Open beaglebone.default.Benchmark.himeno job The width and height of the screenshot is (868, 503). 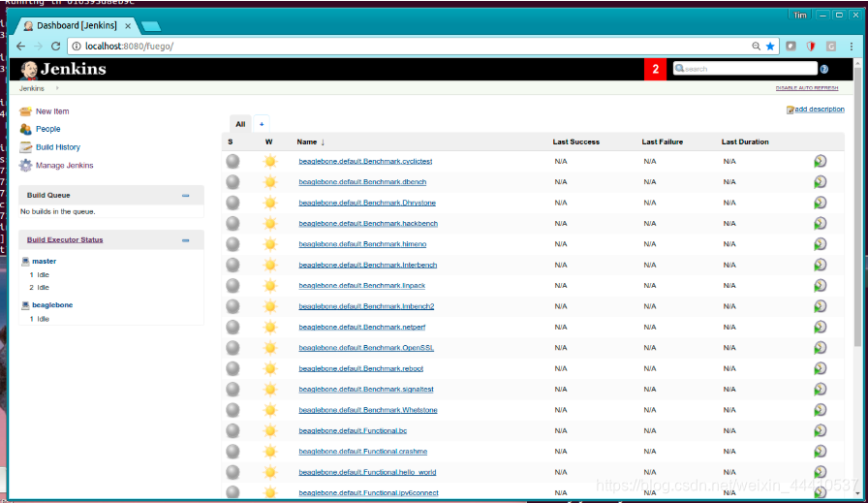(362, 243)
